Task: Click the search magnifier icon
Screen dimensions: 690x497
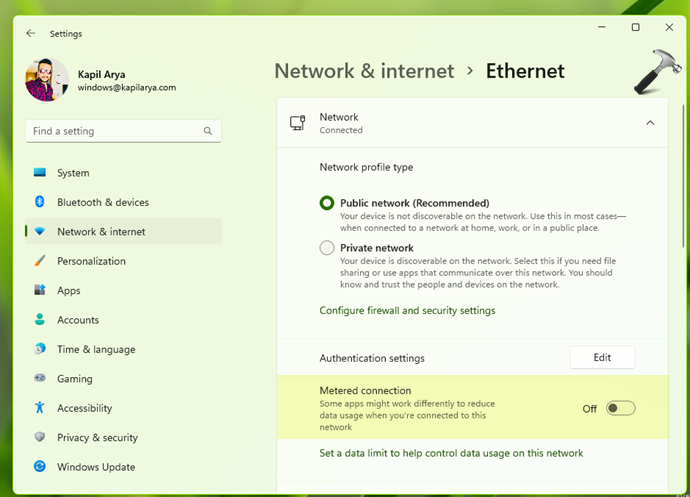Action: coord(208,131)
